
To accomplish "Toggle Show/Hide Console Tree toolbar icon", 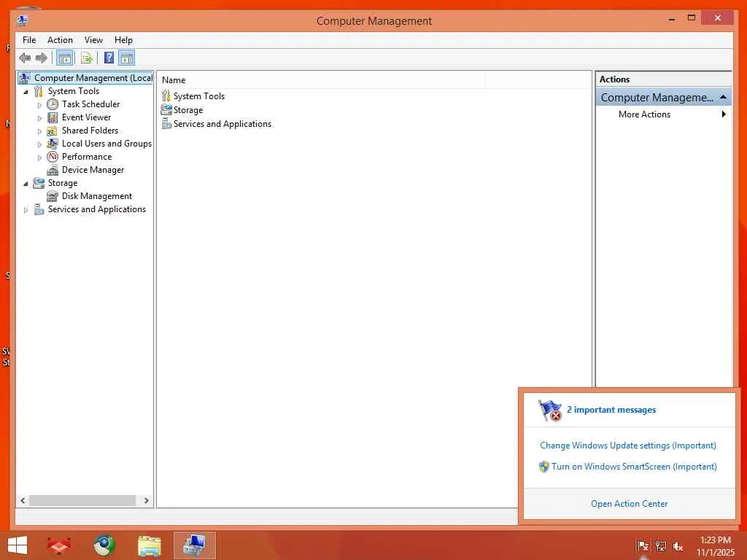I will (65, 58).
